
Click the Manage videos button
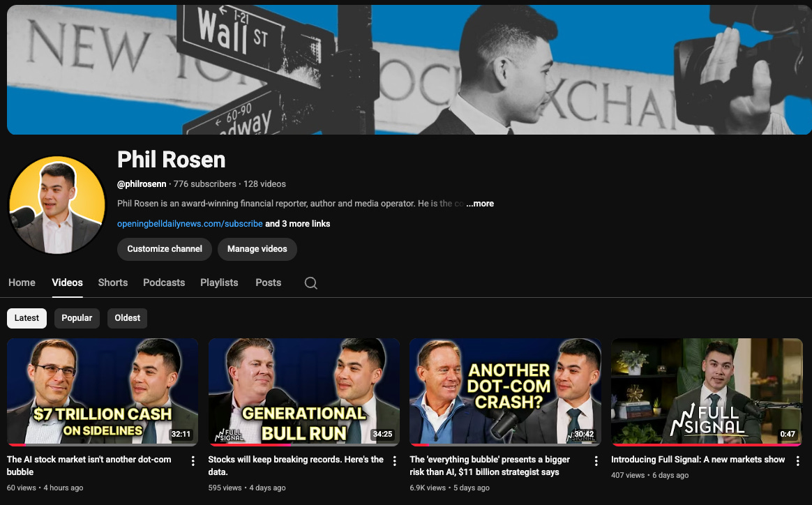click(x=257, y=249)
